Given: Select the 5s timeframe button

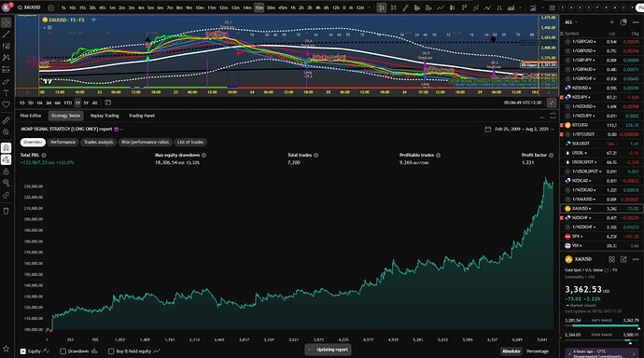Looking at the screenshot, I should tap(63, 7).
